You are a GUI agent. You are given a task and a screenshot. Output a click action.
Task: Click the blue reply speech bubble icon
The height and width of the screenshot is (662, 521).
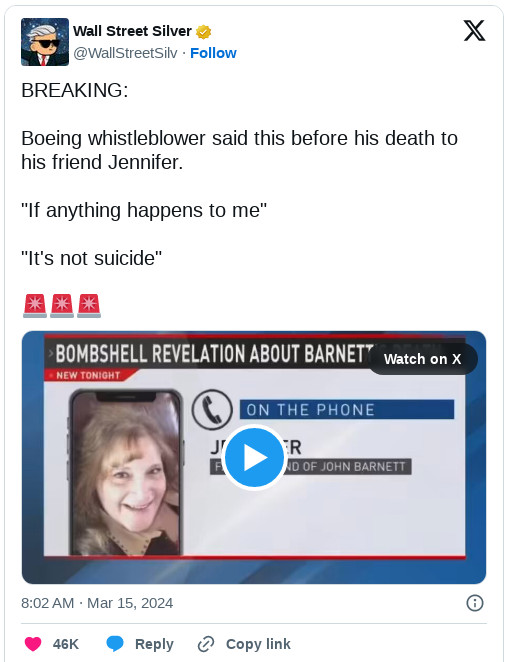click(x=115, y=644)
